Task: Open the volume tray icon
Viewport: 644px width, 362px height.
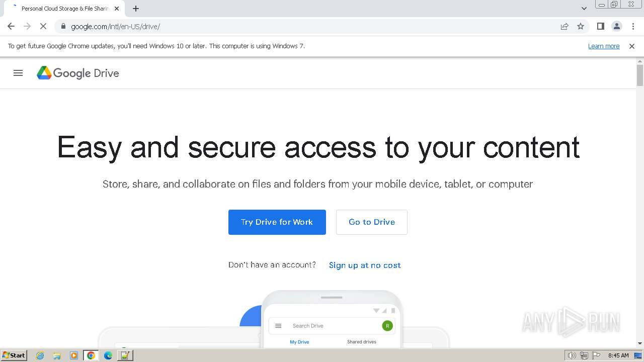Action: tap(572, 355)
